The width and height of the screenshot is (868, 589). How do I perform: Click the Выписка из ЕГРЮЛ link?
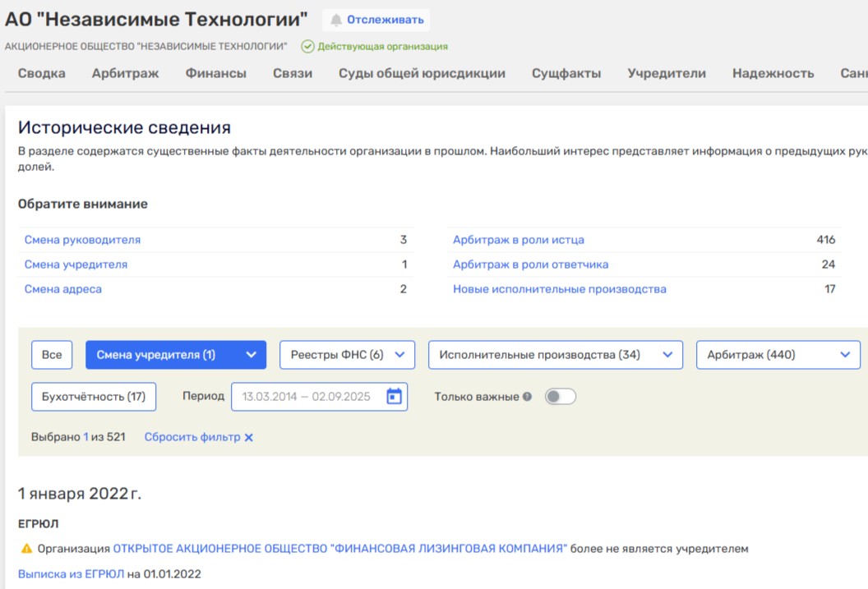coord(71,574)
